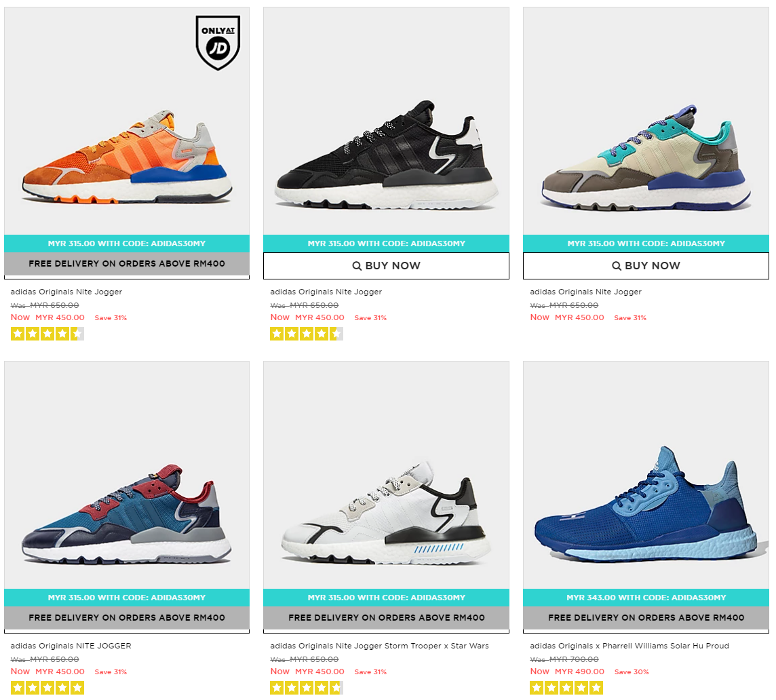This screenshot has width=776, height=700.
Task: Click star rating under black Nite Jogger
Action: click(307, 334)
